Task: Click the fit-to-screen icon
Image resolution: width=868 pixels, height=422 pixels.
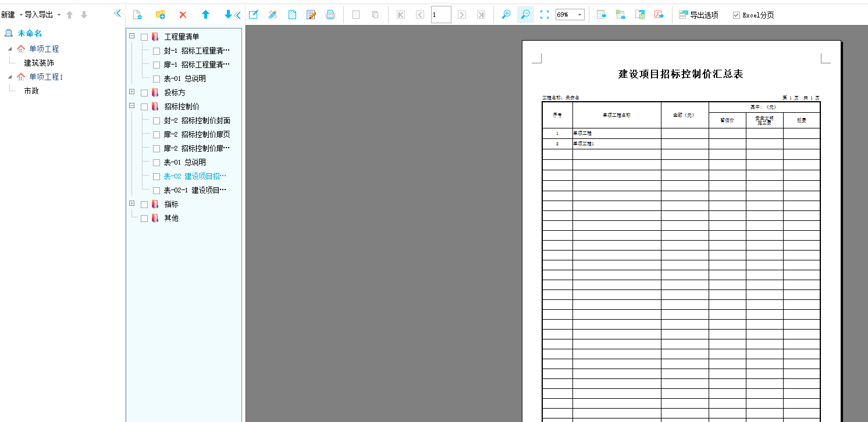Action: [545, 15]
